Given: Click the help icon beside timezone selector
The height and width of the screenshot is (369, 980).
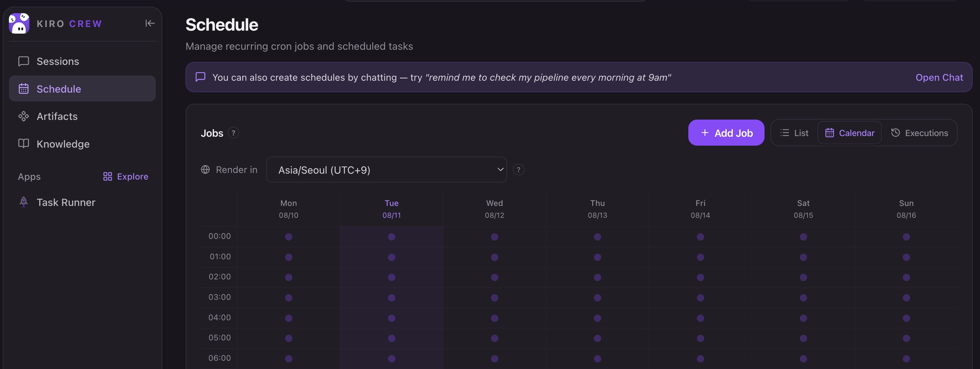Looking at the screenshot, I should point(518,170).
